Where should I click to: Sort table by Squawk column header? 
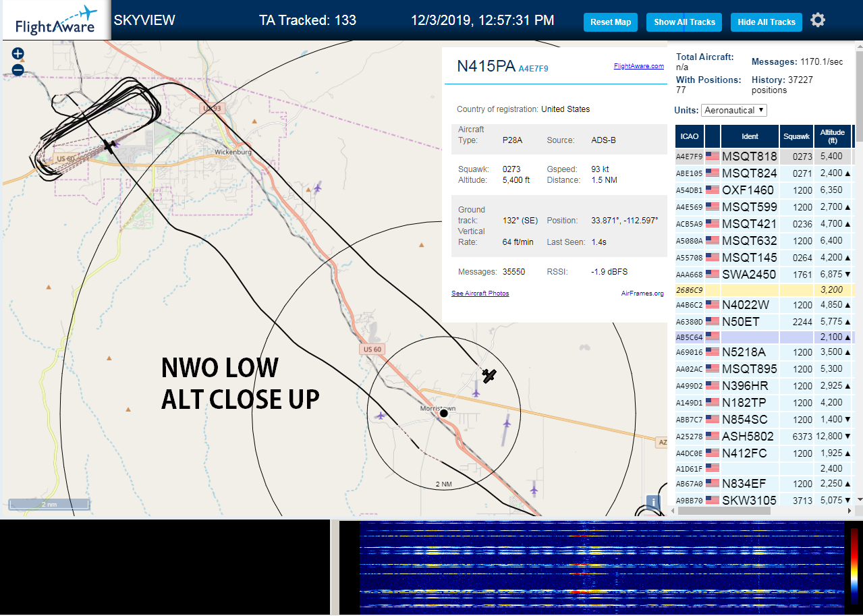tap(796, 136)
